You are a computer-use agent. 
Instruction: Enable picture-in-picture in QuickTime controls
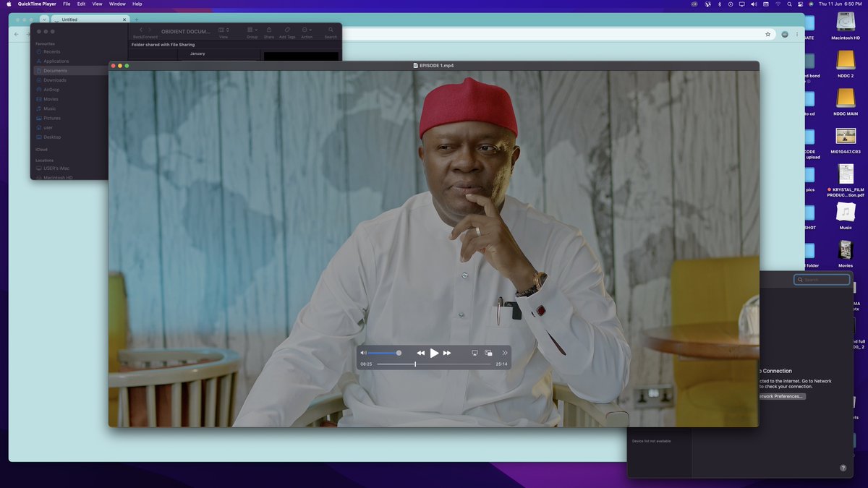pos(489,353)
